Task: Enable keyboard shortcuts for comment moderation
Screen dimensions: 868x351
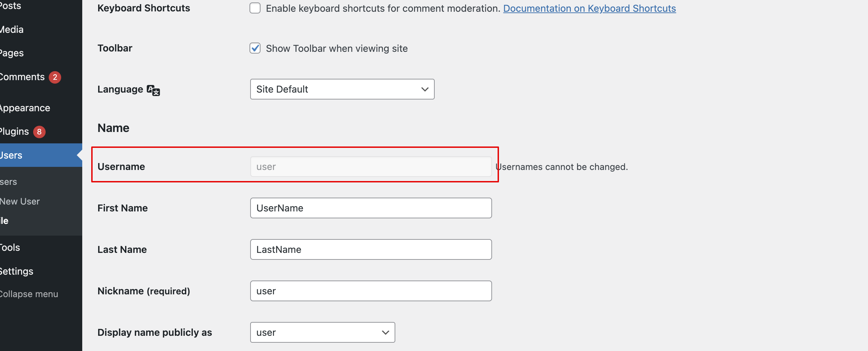Action: click(255, 8)
